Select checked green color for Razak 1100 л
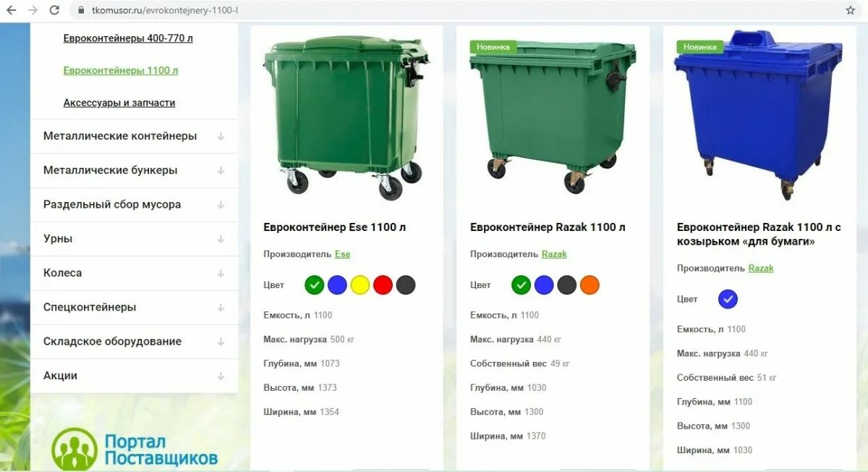Image resolution: width=868 pixels, height=472 pixels. pos(521,285)
